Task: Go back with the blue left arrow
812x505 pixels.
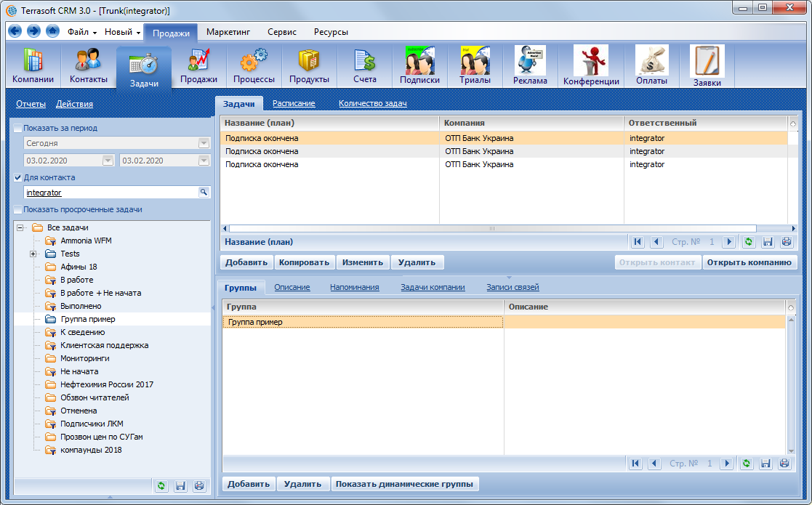Action: [x=15, y=31]
